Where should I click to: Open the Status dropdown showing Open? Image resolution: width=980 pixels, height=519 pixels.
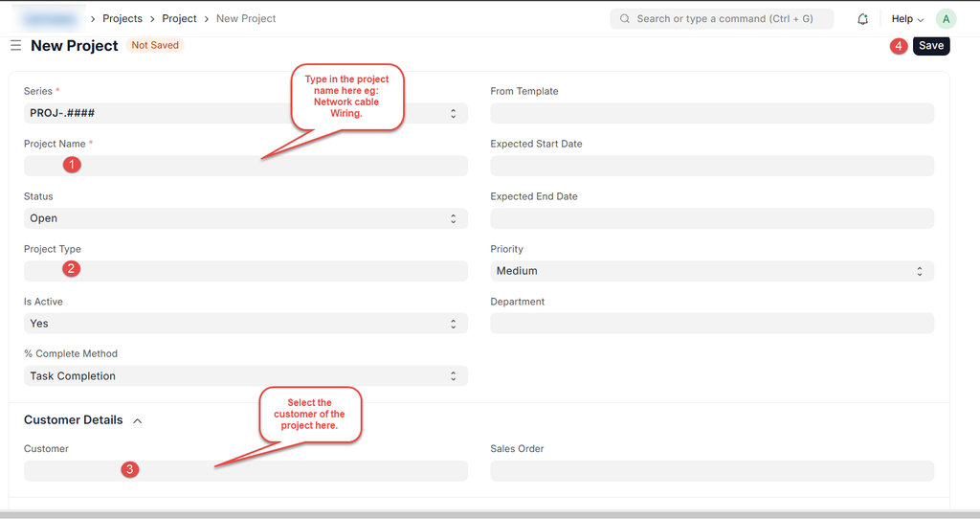click(x=245, y=218)
